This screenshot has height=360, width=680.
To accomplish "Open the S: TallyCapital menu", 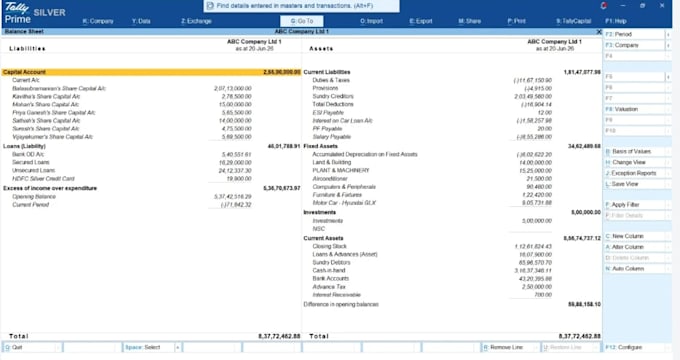I will coord(573,21).
